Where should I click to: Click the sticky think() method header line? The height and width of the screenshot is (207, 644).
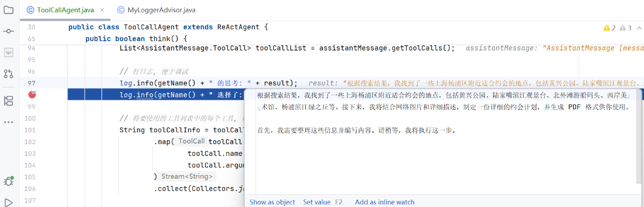click(x=136, y=39)
